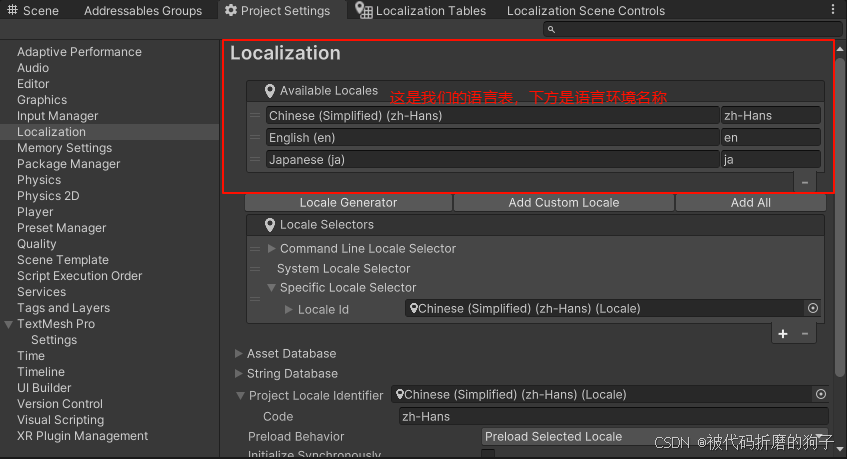Click the Add All button
Image resolution: width=847 pixels, height=459 pixels.
pos(751,202)
